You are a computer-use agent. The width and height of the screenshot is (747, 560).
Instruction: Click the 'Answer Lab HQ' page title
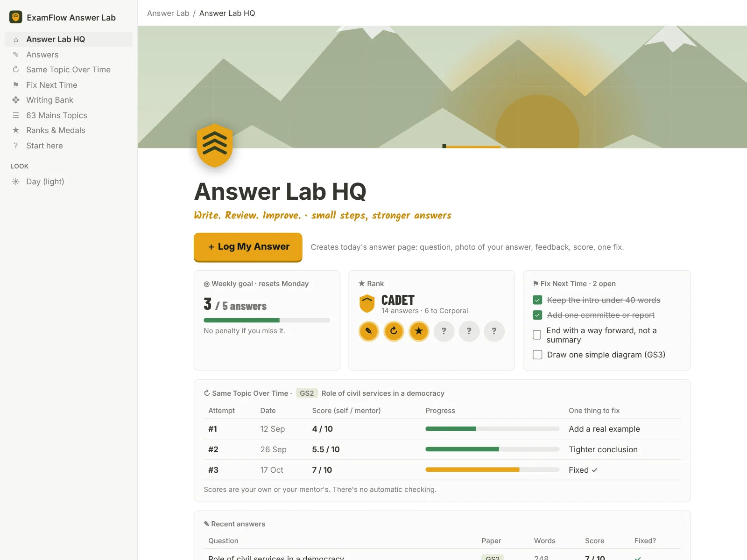click(280, 191)
